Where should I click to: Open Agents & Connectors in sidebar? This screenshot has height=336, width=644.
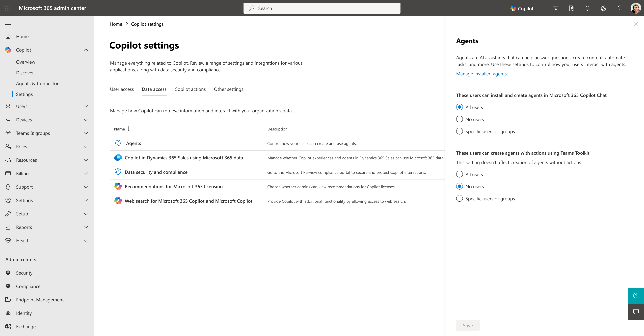click(x=38, y=84)
